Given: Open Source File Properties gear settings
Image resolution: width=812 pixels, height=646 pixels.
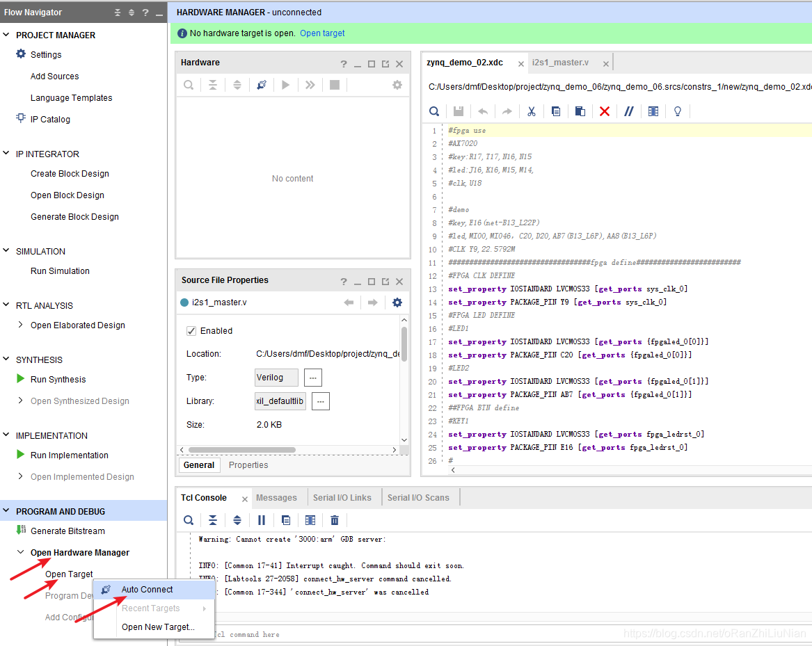Looking at the screenshot, I should 397,302.
